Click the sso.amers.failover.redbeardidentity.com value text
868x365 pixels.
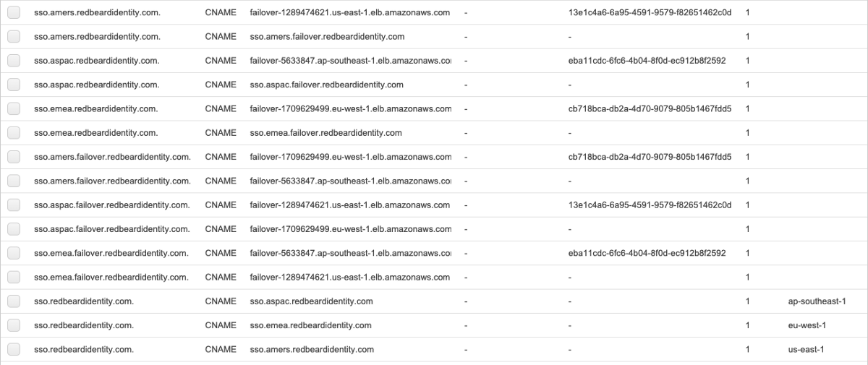tap(327, 36)
